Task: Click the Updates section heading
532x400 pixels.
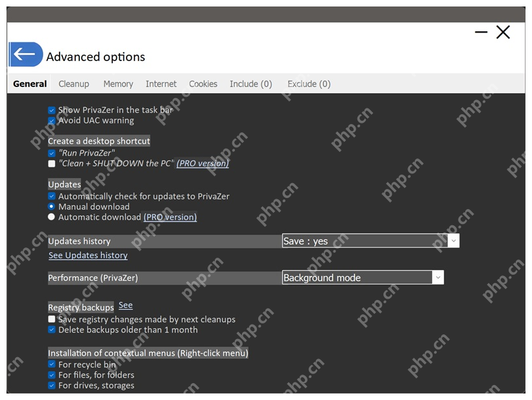Action: pos(64,184)
